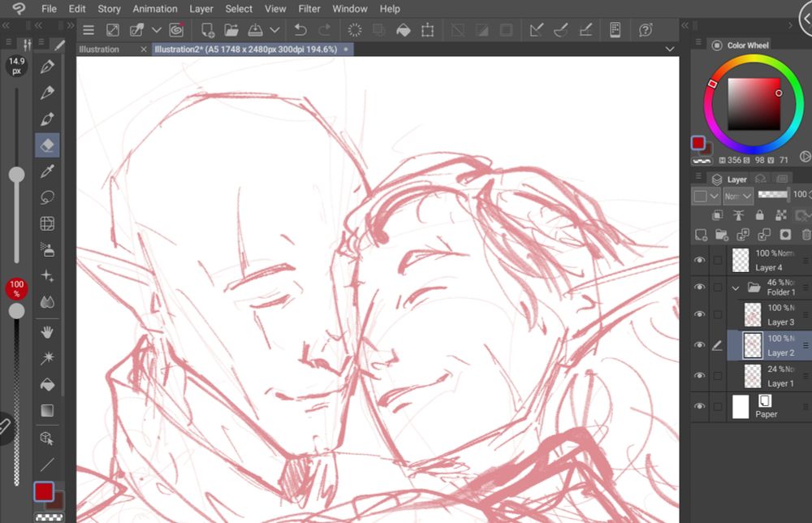This screenshot has height=523, width=812.
Task: Open the layer color palette dropdown
Action: (706, 197)
